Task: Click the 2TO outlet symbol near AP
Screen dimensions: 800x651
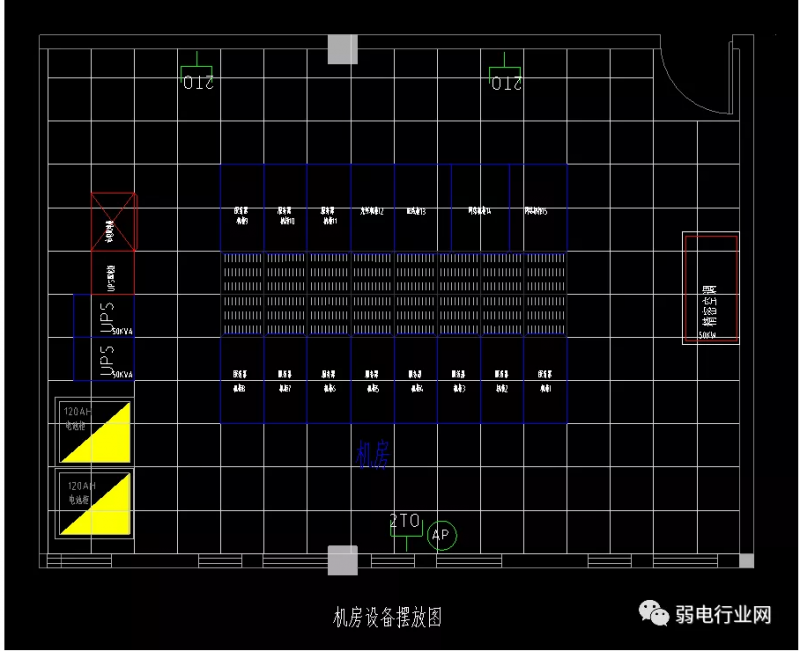Action: click(405, 524)
